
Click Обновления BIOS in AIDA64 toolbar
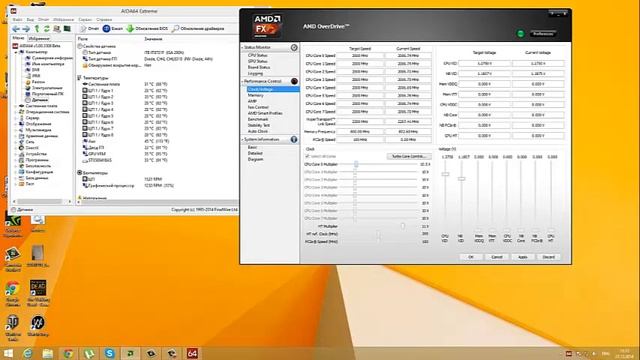click(x=147, y=29)
